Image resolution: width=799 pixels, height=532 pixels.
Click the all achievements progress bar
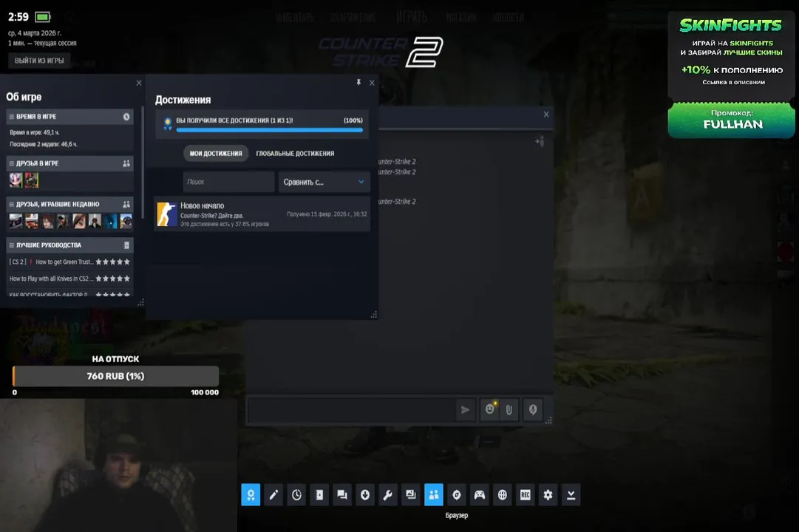pyautogui.click(x=270, y=130)
